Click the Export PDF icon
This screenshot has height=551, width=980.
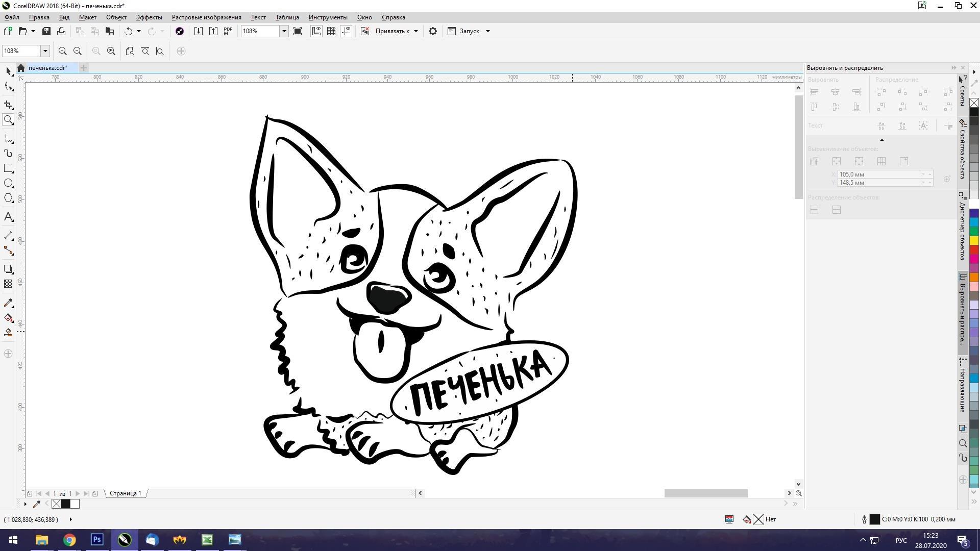click(228, 31)
